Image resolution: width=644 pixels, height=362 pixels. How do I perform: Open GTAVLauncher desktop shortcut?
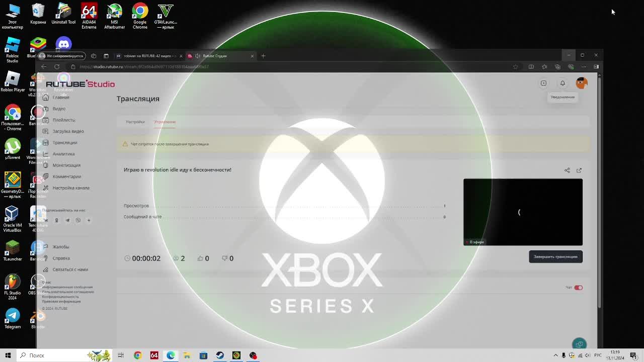pos(166,17)
